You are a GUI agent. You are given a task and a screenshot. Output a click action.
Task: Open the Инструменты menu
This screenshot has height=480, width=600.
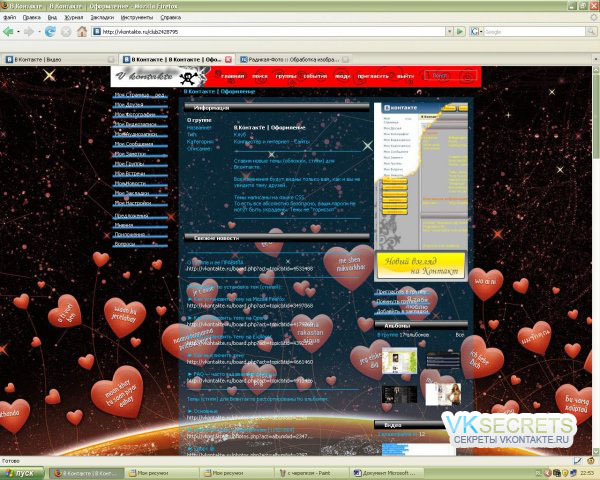[x=137, y=17]
